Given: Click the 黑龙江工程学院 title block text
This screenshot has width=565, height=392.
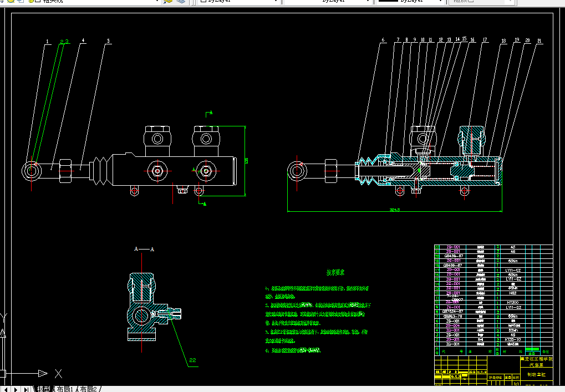Looking at the screenshot, I should [x=536, y=359].
